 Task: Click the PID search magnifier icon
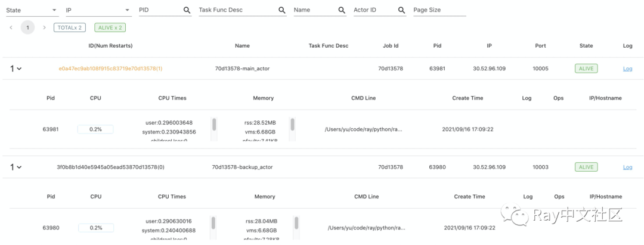(x=187, y=10)
